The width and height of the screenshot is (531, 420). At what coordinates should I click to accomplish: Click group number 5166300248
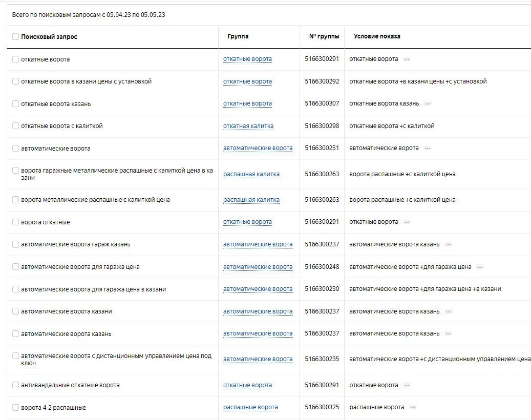click(322, 267)
